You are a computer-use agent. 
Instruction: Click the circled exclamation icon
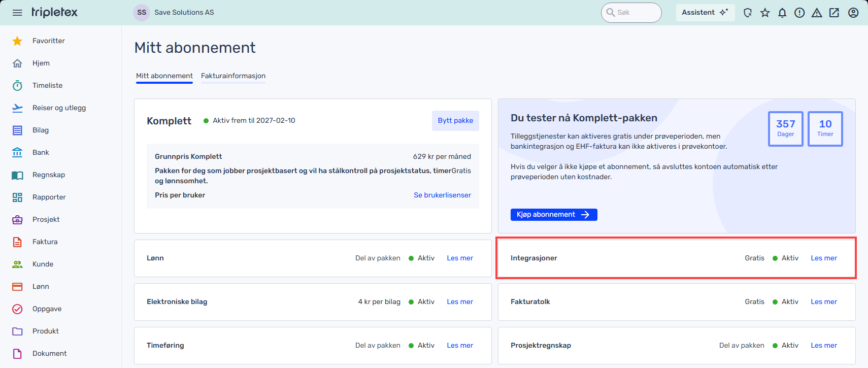click(x=799, y=13)
